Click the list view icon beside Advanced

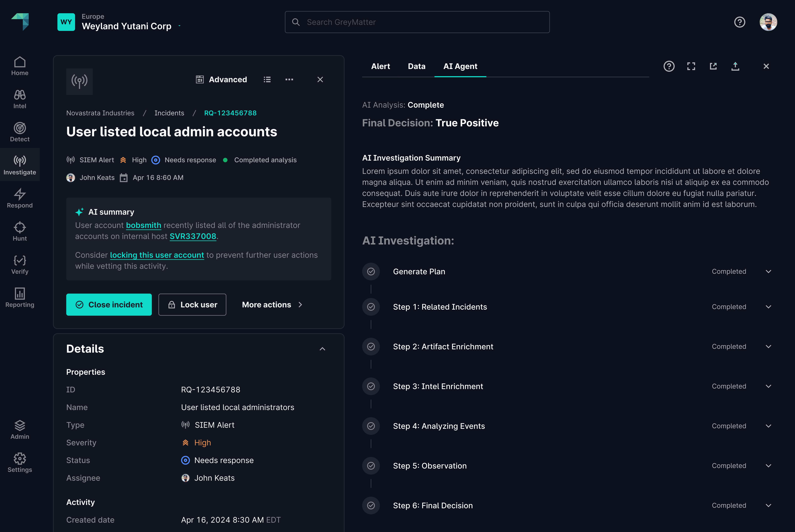click(x=267, y=79)
